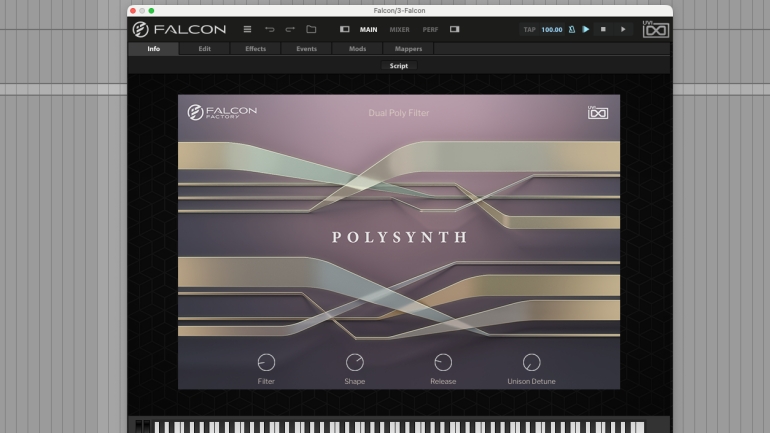
Task: Select the Events tab
Action: pyautogui.click(x=306, y=49)
